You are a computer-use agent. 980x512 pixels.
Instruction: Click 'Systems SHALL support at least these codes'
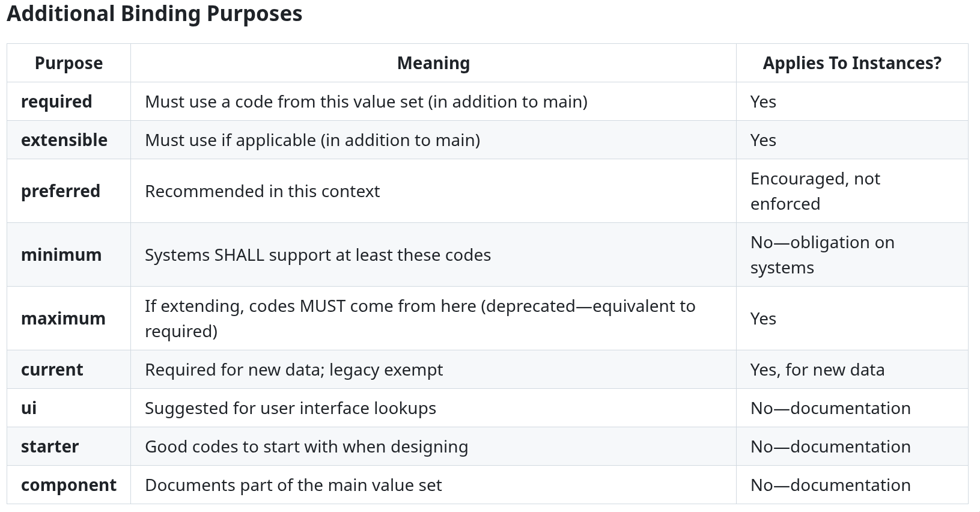coord(318,255)
